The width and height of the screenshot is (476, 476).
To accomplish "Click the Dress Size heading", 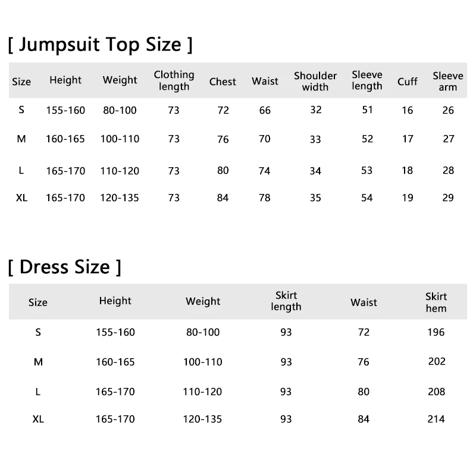I will tap(65, 267).
